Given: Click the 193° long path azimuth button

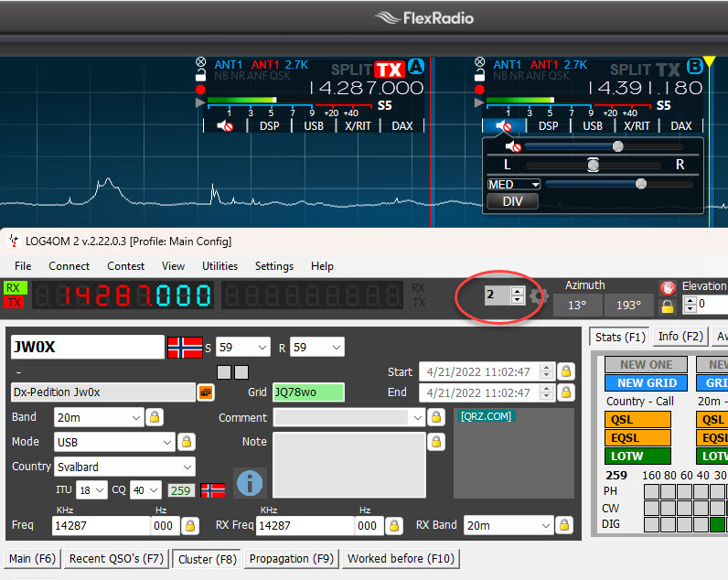Looking at the screenshot, I should [628, 305].
